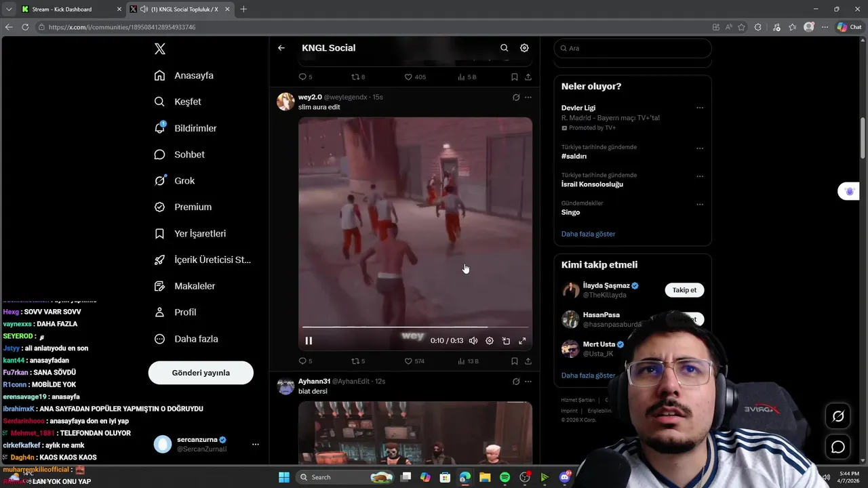Like the post with 405 likes

[x=415, y=77]
